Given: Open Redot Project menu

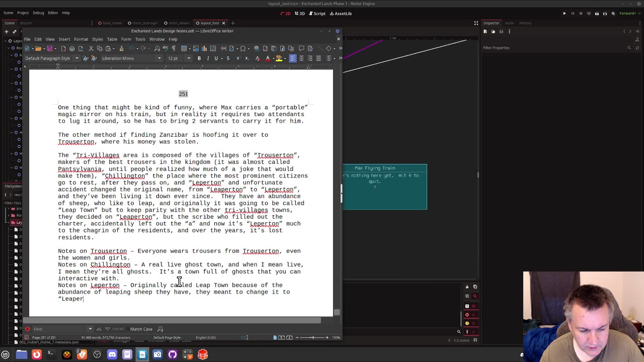Looking at the screenshot, I should point(23,13).
